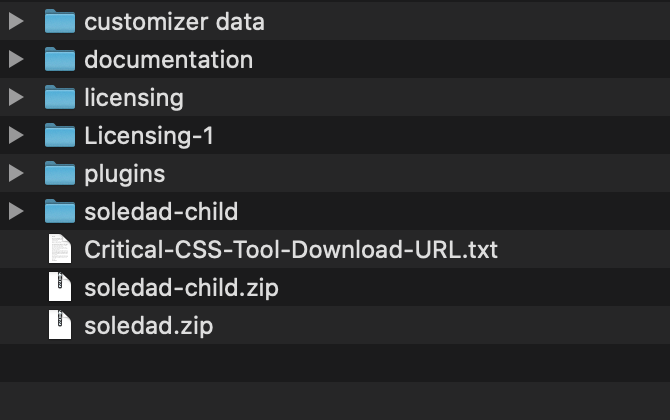The image size is (670, 420).
Task: Select the soledad.zip archive icon
Action: click(60, 325)
